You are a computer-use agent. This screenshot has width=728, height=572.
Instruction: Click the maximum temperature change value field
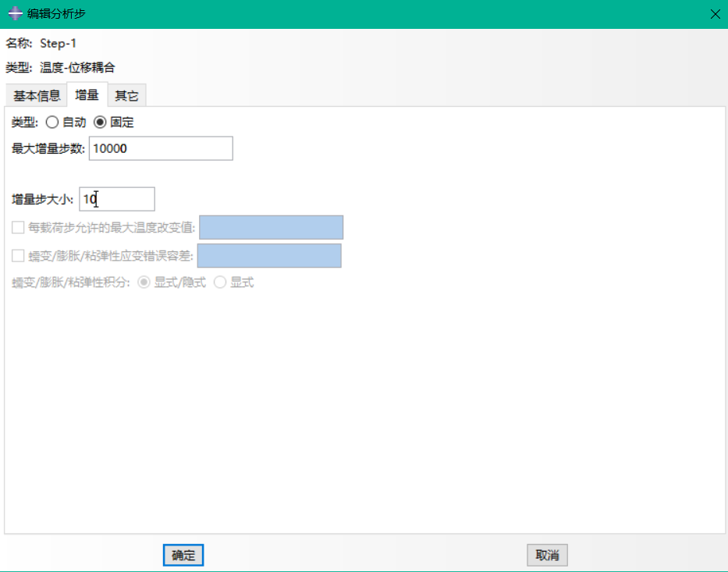tap(271, 228)
